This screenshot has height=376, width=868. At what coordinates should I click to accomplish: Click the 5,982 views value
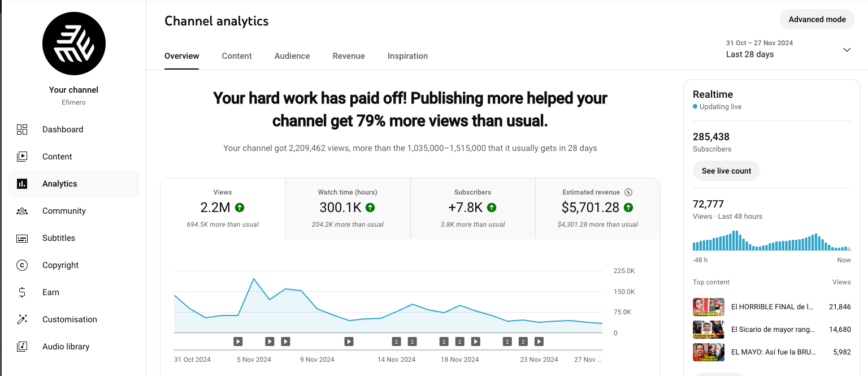(x=842, y=352)
